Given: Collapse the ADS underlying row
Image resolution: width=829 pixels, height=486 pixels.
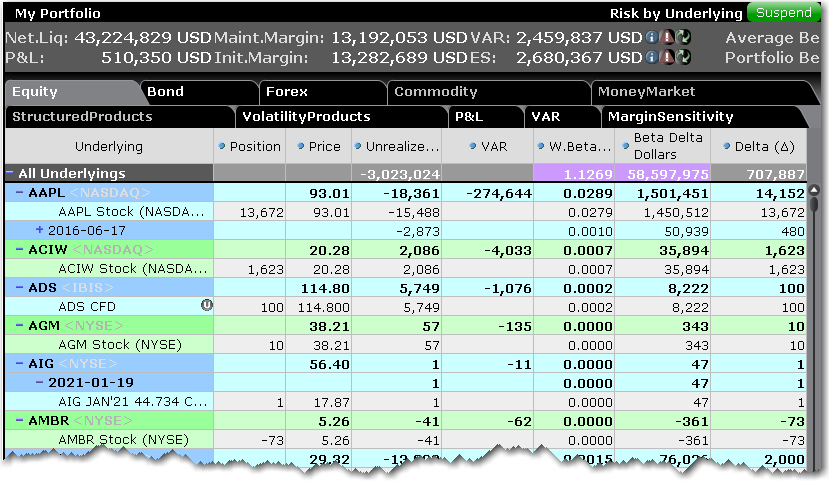Looking at the screenshot, I should tap(19, 287).
